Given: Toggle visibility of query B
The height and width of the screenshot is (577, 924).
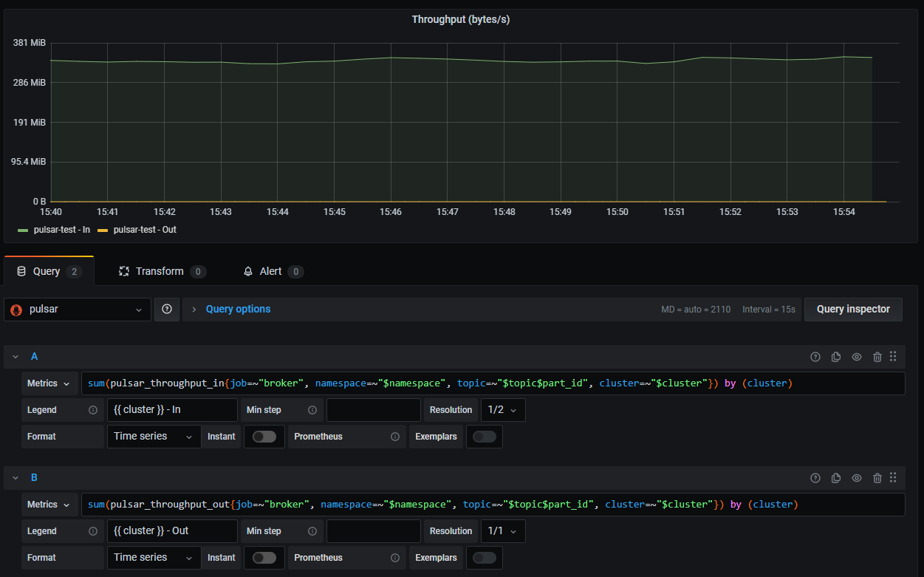Looking at the screenshot, I should pyautogui.click(x=857, y=478).
